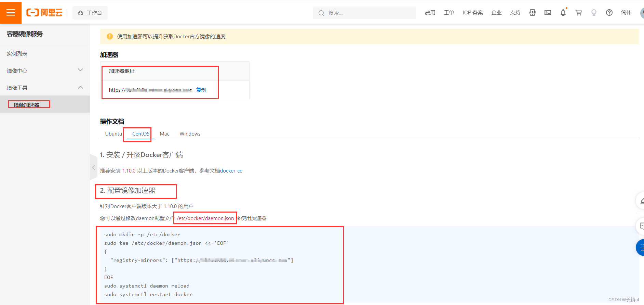Screen dimensions: 644x305
Task: Click 镜像中心 in the sidebar
Action: point(17,71)
